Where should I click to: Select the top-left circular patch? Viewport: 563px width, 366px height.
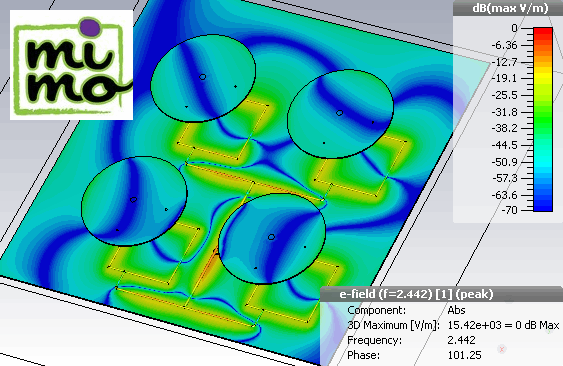point(203,78)
